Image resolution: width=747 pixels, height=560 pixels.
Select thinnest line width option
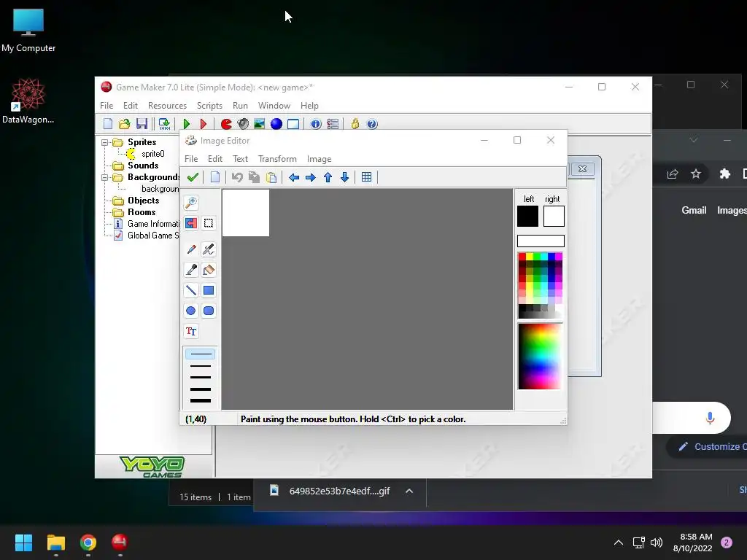(x=201, y=354)
